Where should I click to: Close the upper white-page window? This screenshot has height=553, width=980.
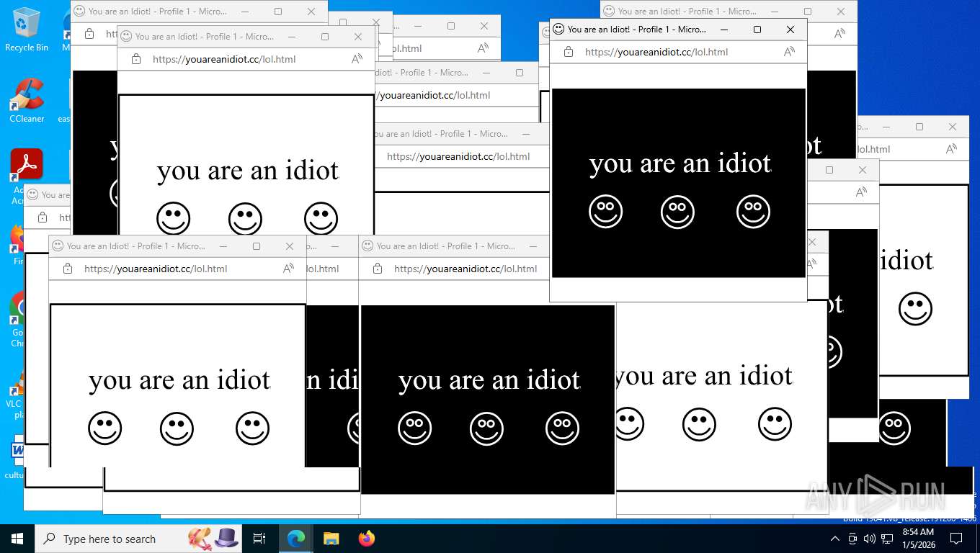358,37
